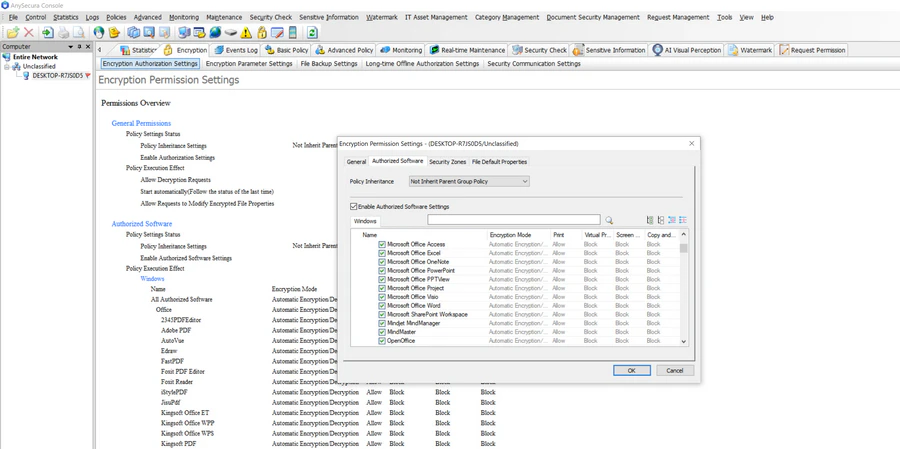The image size is (900, 449).
Task: Click the new folder icon in the toolbar
Action: (13, 33)
